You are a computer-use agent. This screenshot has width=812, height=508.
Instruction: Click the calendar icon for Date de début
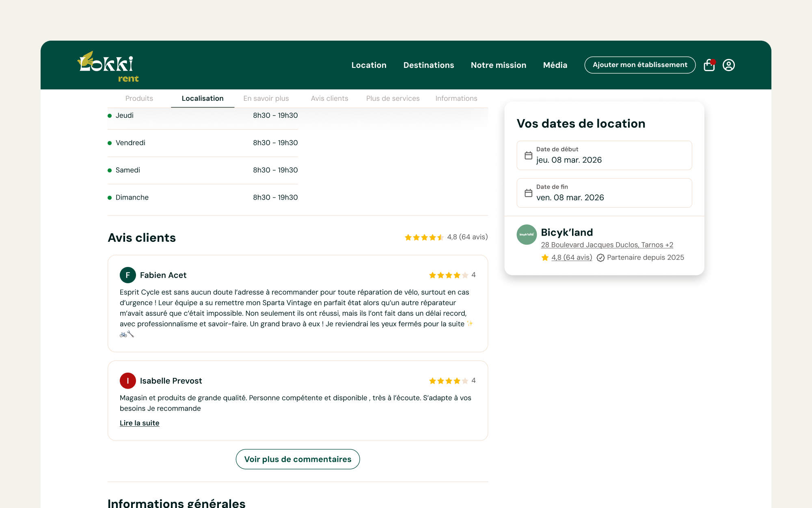coord(528,155)
